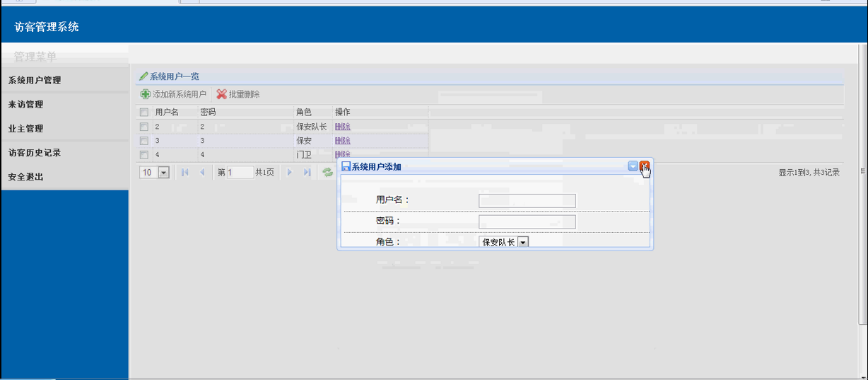Close the 系统用户添加 dialog
This screenshot has height=380, width=868.
(x=645, y=166)
